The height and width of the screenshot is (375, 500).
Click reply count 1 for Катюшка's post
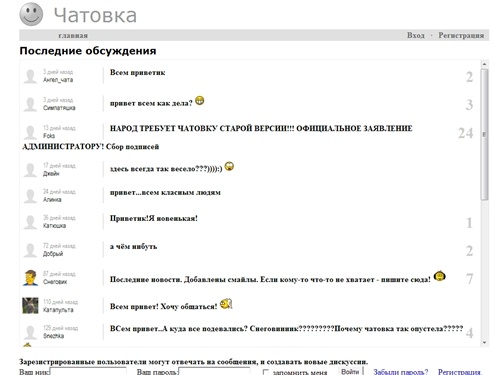click(x=469, y=223)
